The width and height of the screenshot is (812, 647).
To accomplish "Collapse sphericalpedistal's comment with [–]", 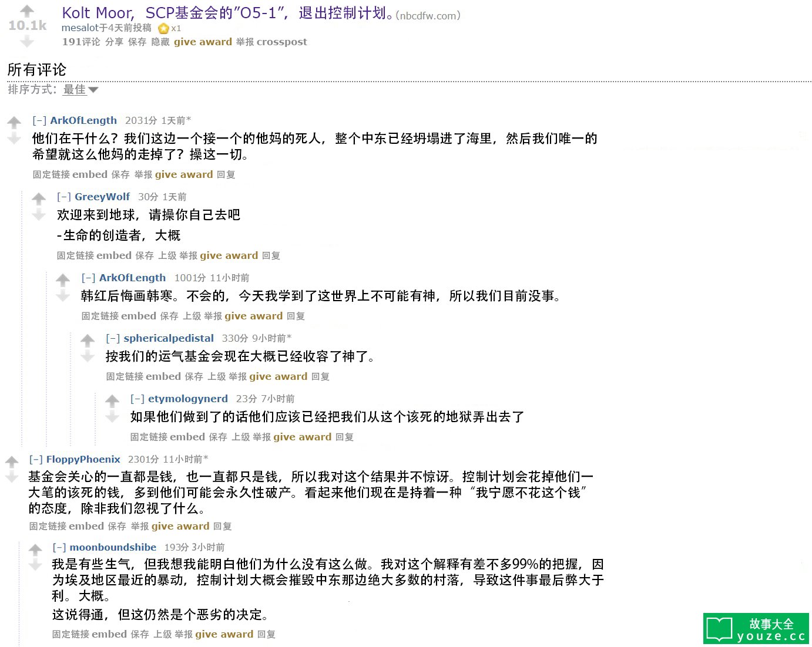I will (113, 338).
